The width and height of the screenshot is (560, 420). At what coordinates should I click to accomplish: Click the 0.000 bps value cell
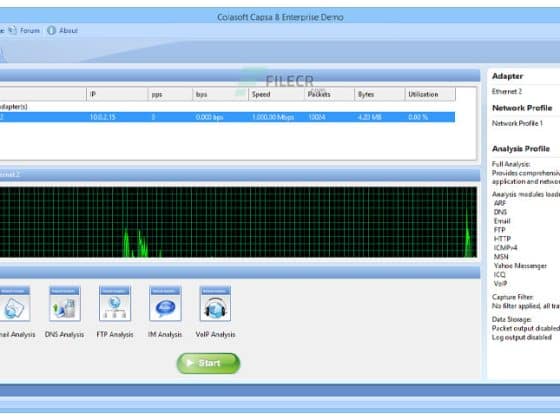[209, 117]
